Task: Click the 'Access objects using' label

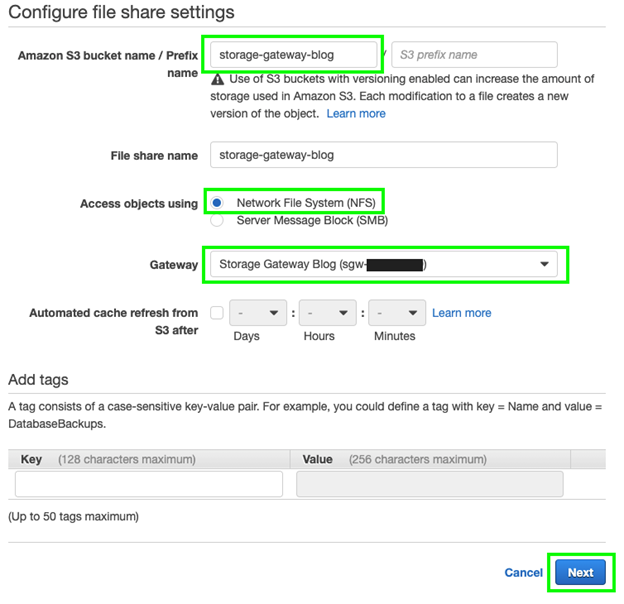Action: (139, 204)
